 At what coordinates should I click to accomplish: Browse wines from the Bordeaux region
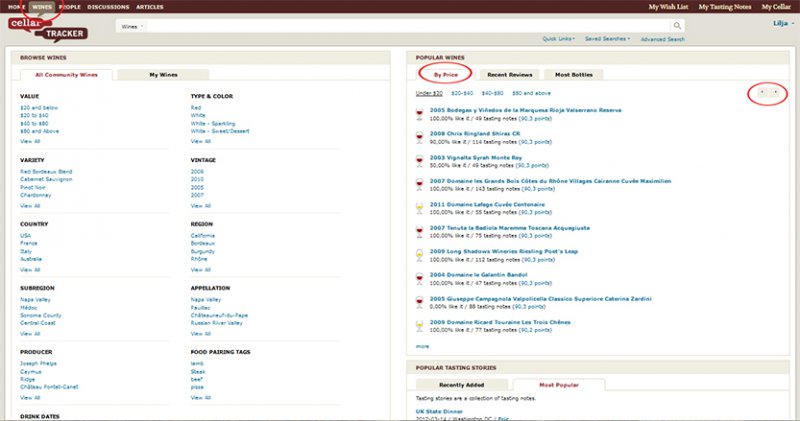click(203, 243)
